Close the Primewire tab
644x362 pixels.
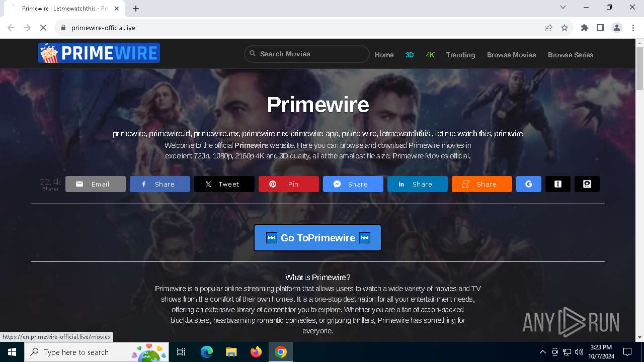(x=117, y=9)
